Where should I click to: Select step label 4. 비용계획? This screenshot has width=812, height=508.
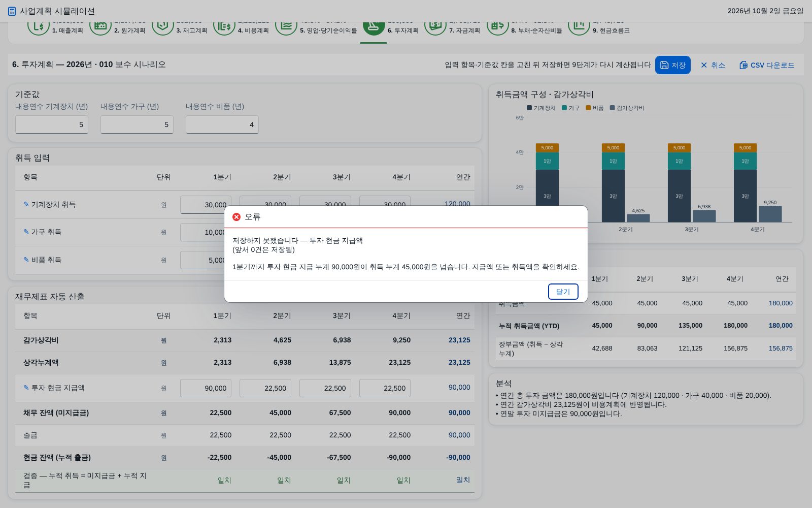coord(253,30)
